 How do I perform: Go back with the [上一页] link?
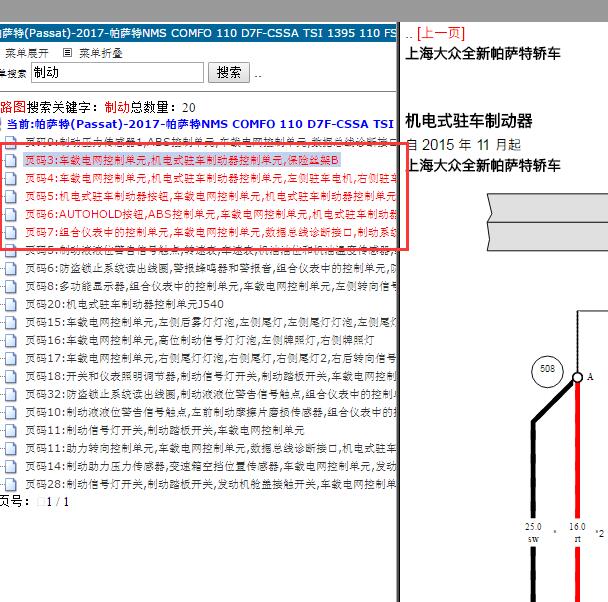(x=441, y=33)
